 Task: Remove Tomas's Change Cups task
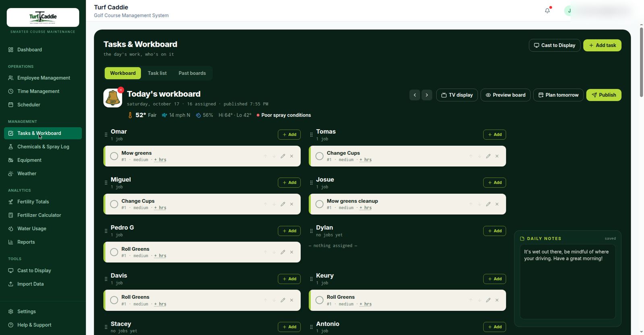pos(497,156)
